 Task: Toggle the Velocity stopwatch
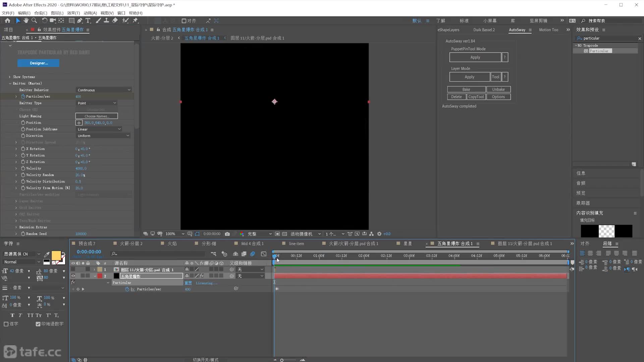coord(23,169)
